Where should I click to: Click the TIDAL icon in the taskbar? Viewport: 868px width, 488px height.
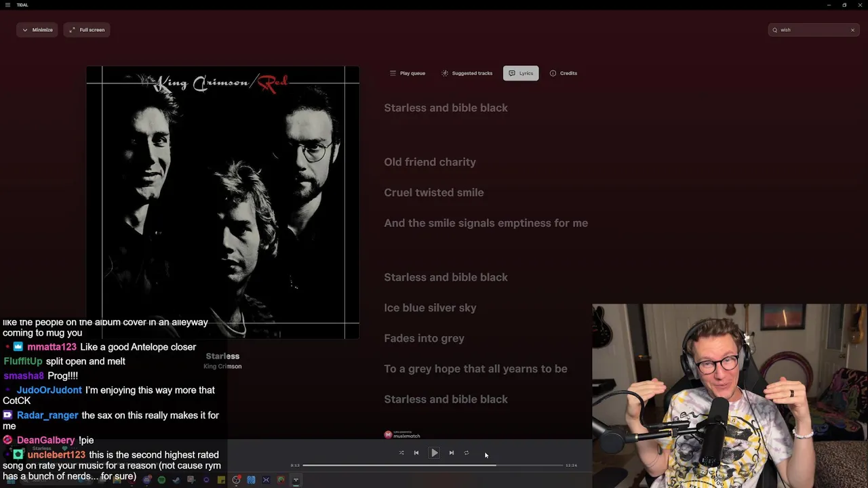click(296, 480)
